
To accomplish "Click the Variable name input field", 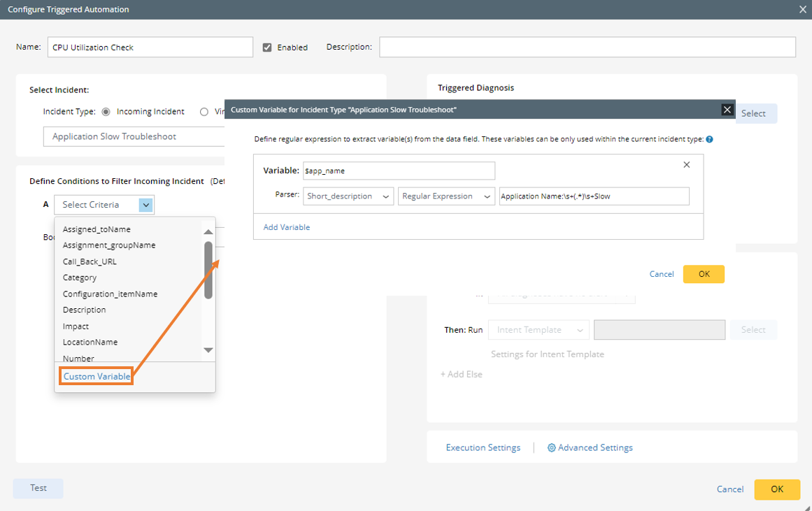I will (399, 171).
